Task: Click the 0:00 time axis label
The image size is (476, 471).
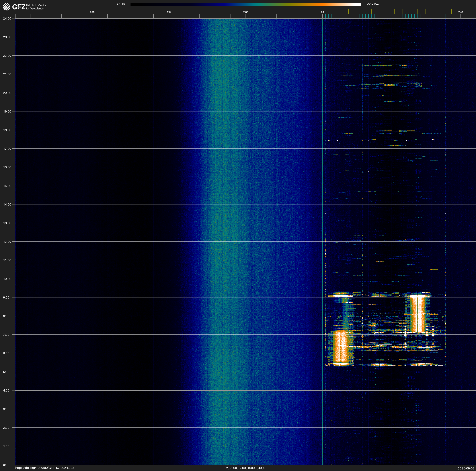Action: pos(6,465)
